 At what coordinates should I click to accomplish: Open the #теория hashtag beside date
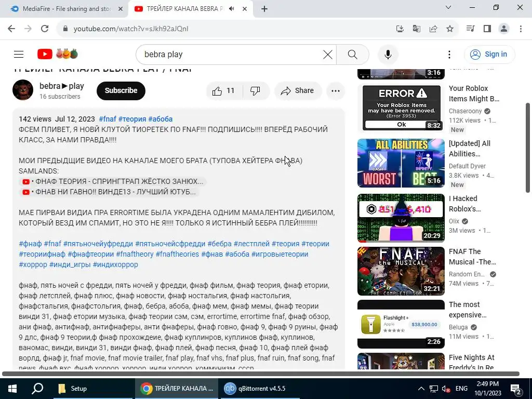(132, 119)
